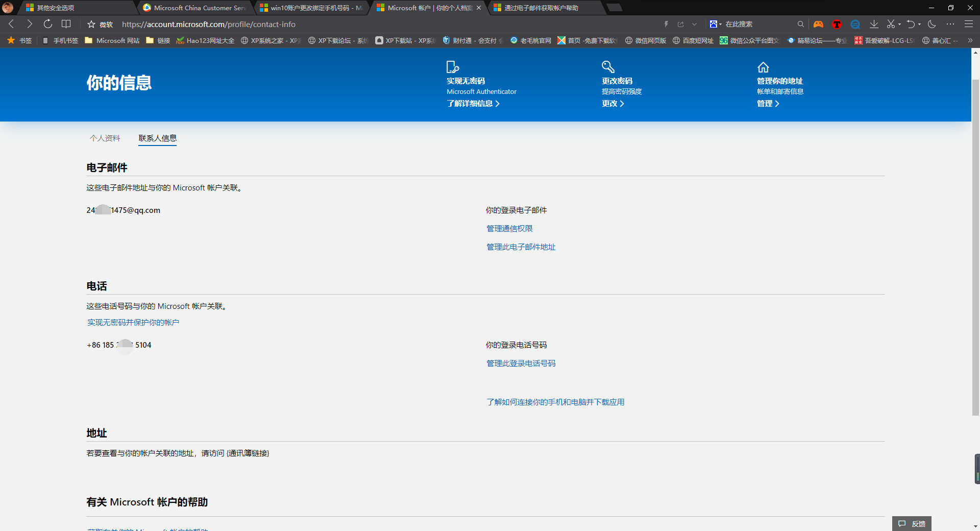Switch to the 个人资料 tab
980x531 pixels.
coord(105,138)
